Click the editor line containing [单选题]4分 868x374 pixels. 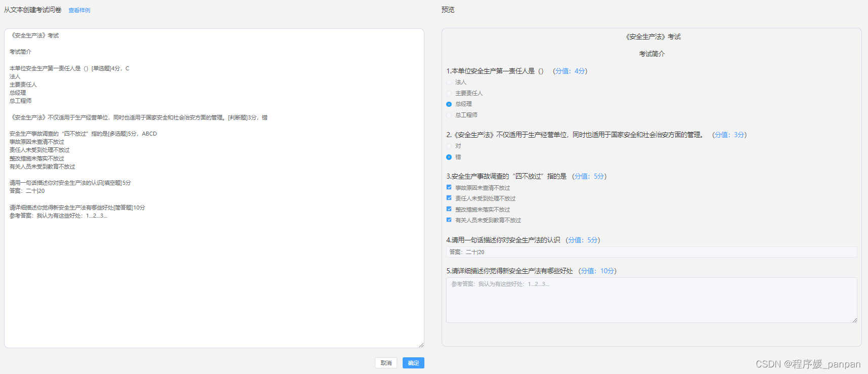pos(69,68)
